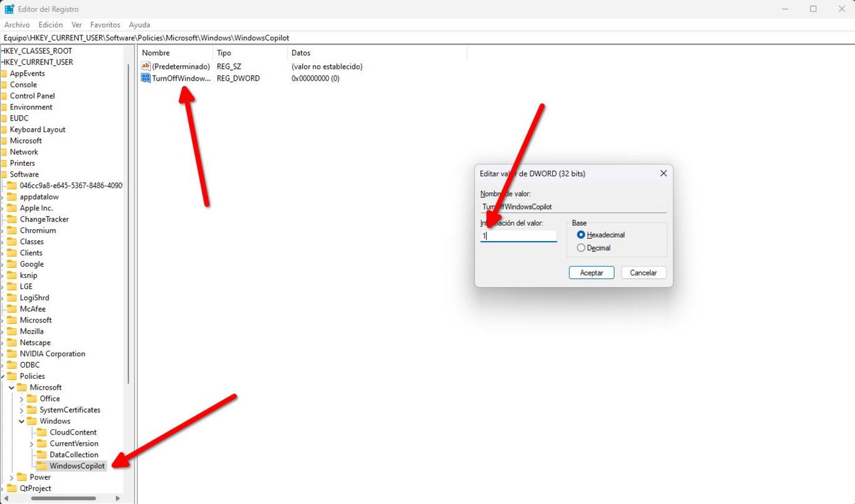This screenshot has width=855, height=504.
Task: Sort the list by the Nombre column
Action: tap(175, 53)
